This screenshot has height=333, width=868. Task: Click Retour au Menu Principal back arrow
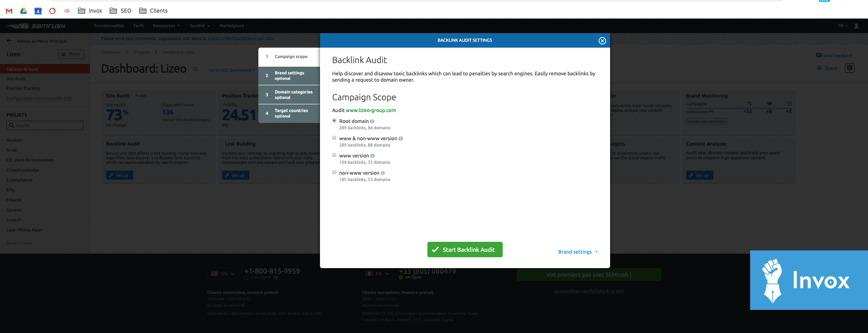click(x=10, y=41)
